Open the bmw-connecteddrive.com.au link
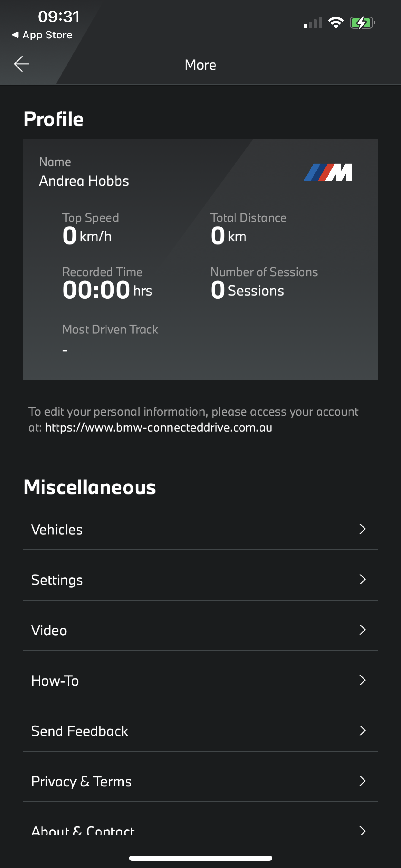Screen dimensions: 401x868 tap(158, 428)
